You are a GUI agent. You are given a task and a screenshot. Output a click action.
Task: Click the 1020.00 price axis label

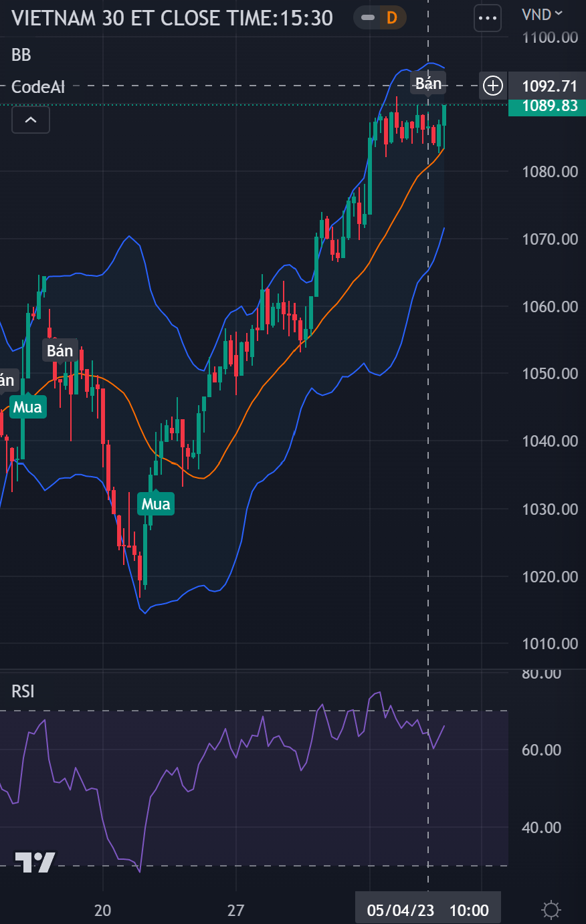pyautogui.click(x=550, y=576)
